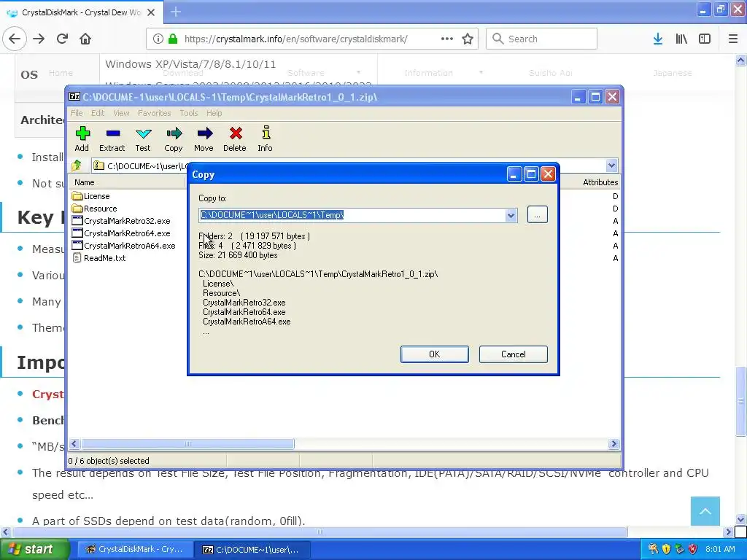Reload the CrystalDiskMark page

click(x=62, y=39)
